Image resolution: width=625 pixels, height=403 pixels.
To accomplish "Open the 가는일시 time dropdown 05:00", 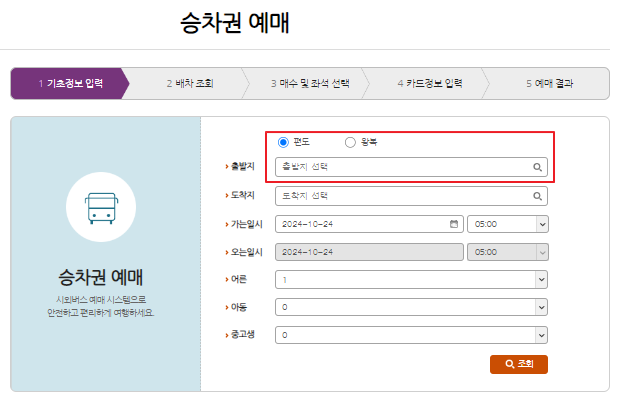I will 508,224.
